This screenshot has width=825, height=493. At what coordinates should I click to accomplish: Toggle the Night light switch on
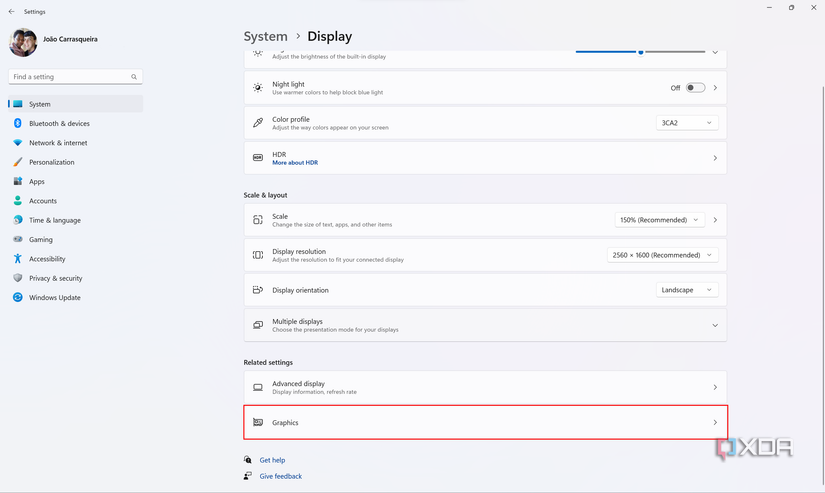694,88
